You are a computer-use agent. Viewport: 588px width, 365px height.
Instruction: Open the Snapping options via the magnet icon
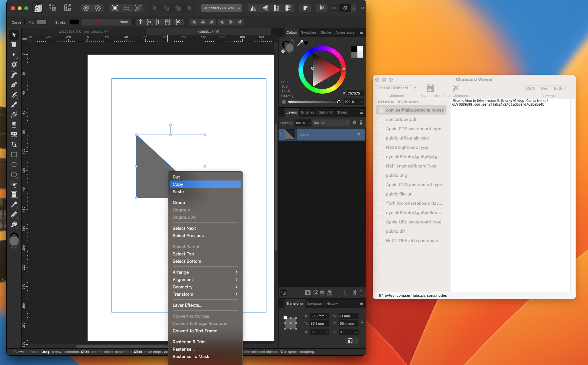345,8
